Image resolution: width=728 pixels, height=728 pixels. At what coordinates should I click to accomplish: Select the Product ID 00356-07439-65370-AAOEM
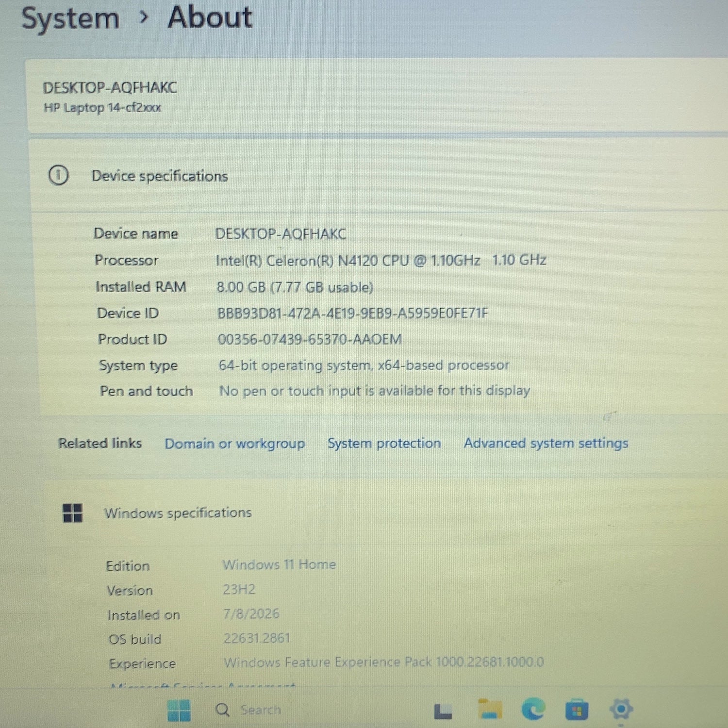pos(310,339)
